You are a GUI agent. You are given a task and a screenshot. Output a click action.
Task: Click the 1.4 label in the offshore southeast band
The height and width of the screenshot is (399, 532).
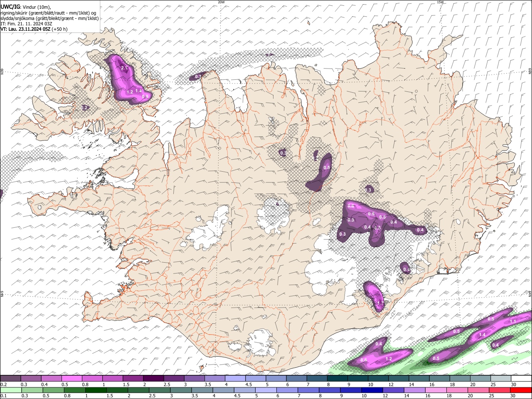[x=483, y=335]
